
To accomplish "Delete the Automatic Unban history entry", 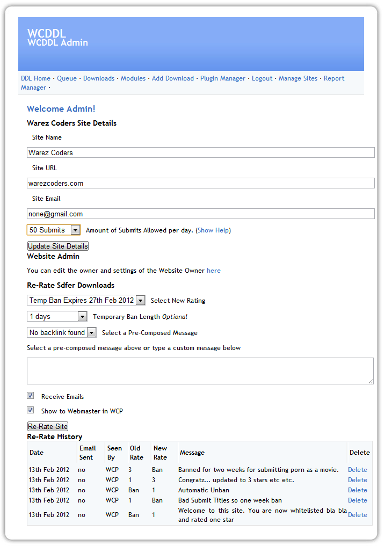I will [357, 490].
